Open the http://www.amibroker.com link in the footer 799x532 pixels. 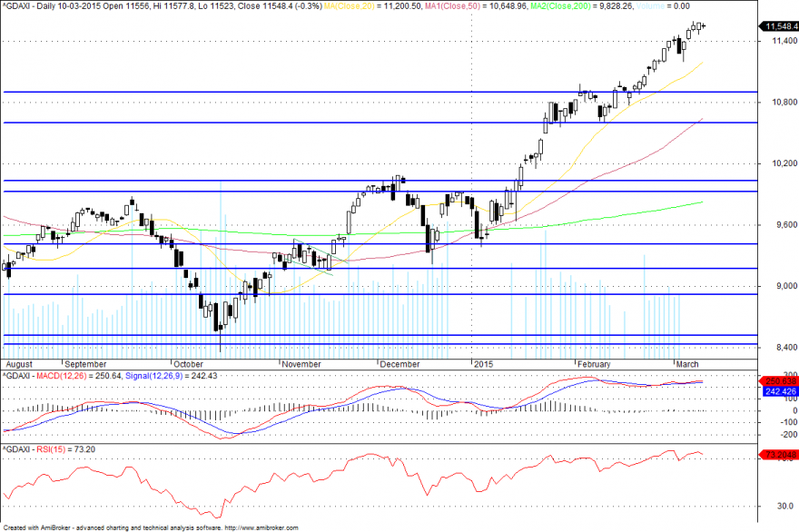261,528
